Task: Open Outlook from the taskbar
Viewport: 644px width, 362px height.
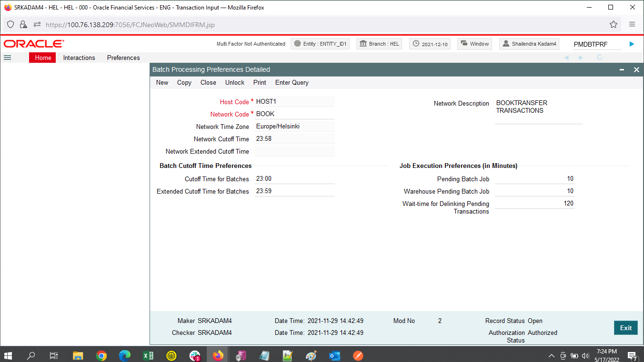Action: (x=335, y=355)
